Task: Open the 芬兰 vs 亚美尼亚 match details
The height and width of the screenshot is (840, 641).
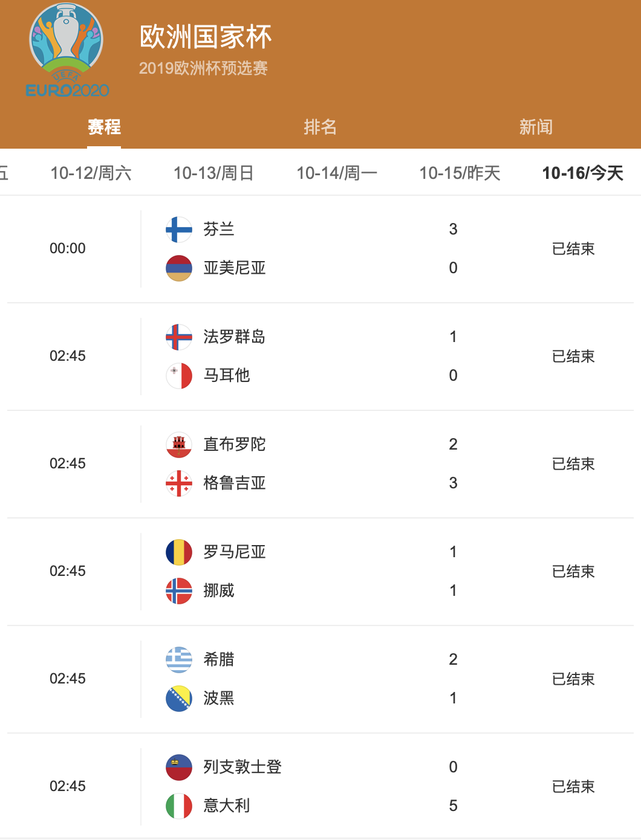Action: click(320, 248)
